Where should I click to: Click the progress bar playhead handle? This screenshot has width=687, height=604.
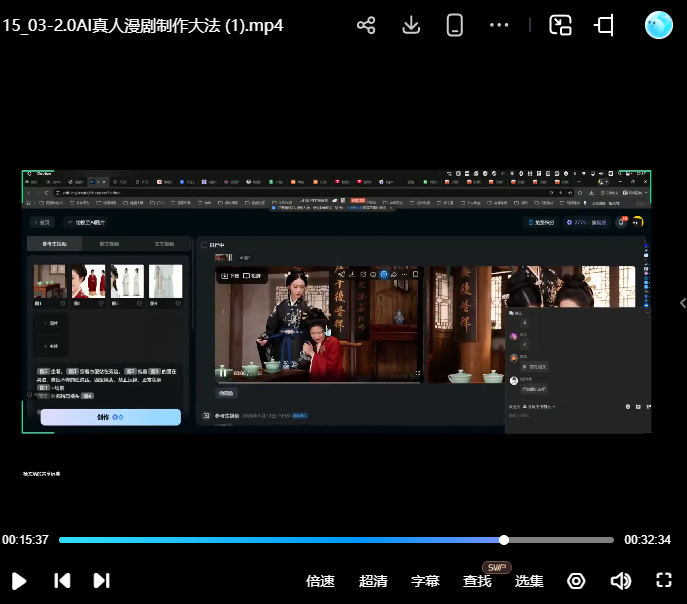(x=504, y=540)
